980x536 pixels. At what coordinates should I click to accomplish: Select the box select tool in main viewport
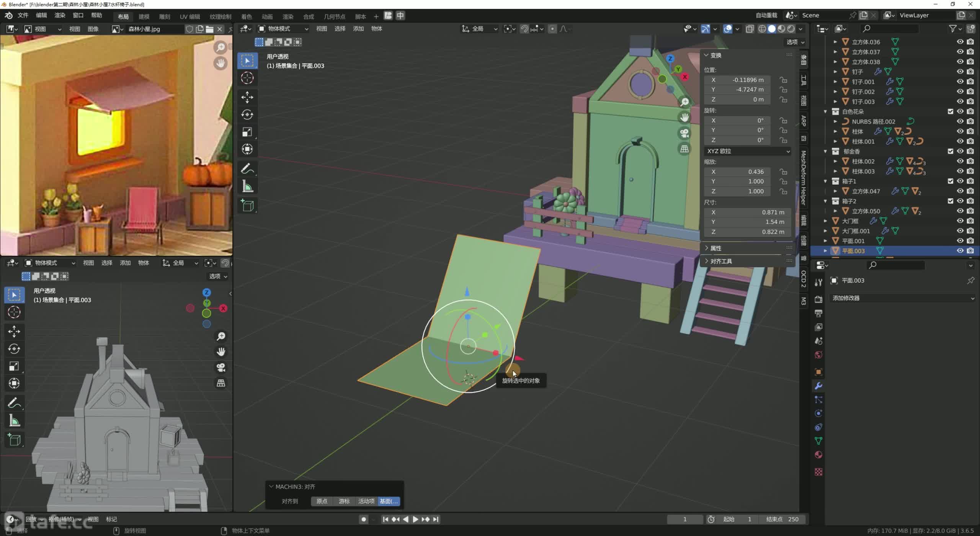coord(247,61)
